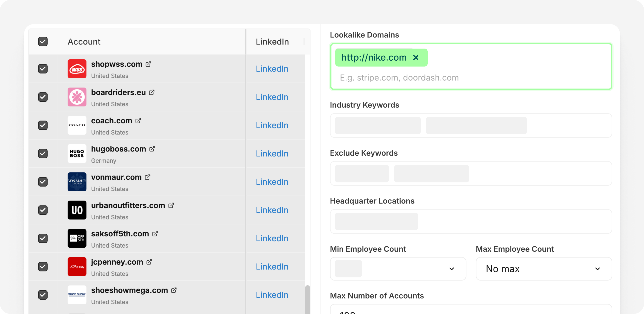Open boardriders.eu external link icon

152,92
